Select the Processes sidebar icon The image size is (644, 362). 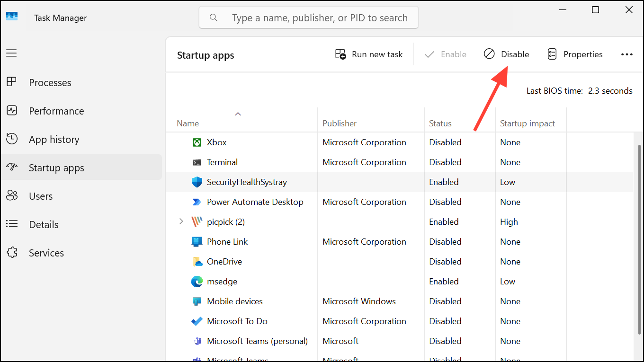[12, 82]
